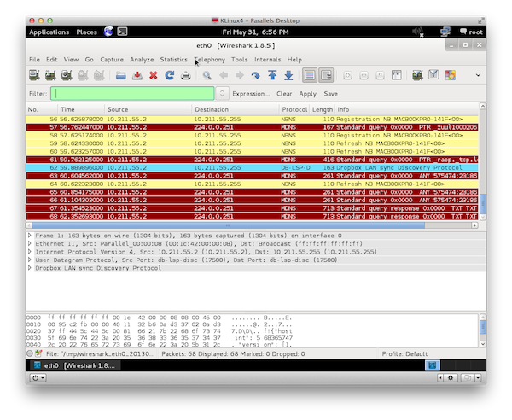Open toolbar overflow chevron

point(478,75)
